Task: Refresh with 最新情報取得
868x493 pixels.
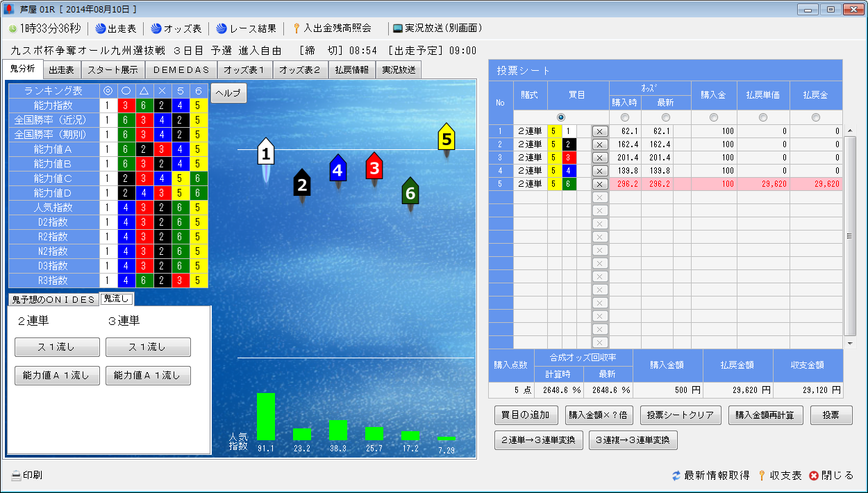Action: tap(710, 476)
